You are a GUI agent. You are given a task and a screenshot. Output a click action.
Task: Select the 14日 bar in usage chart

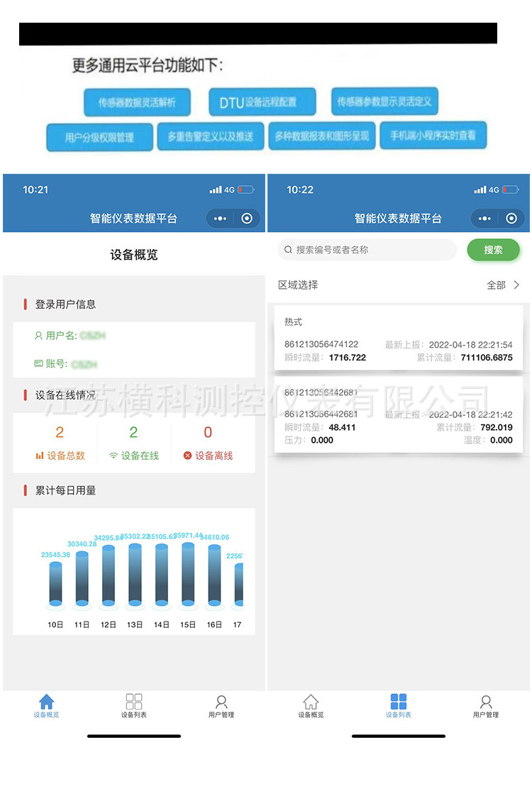(x=162, y=575)
